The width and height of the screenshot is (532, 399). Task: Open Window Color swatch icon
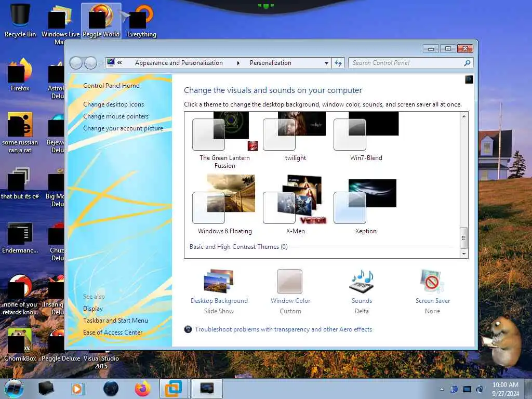pyautogui.click(x=290, y=282)
